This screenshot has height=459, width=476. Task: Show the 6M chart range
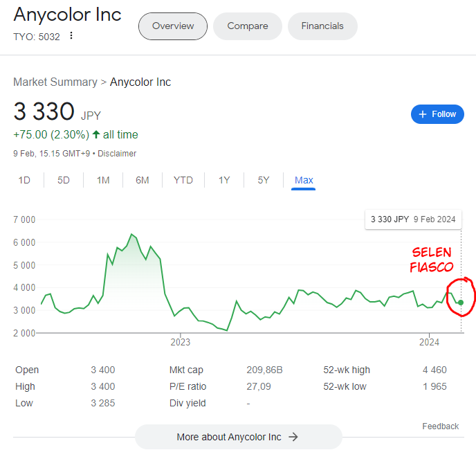click(142, 180)
